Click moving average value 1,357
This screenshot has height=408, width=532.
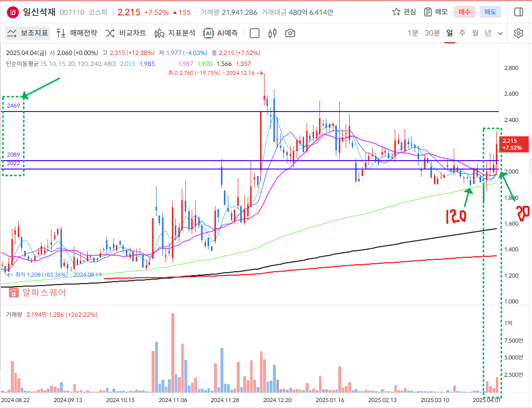click(244, 64)
